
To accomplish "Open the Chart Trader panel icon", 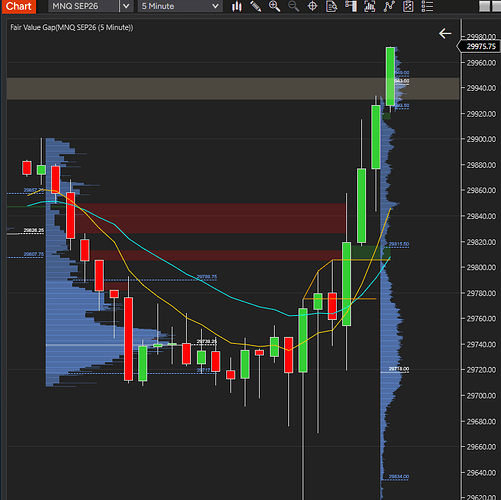I will (351, 6).
